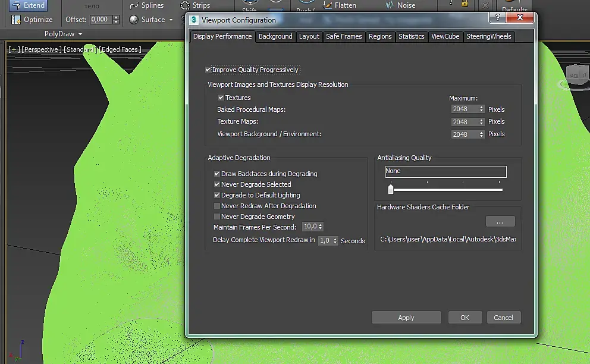Choose the Splines tool
This screenshot has width=590, height=364.
pos(147,5)
